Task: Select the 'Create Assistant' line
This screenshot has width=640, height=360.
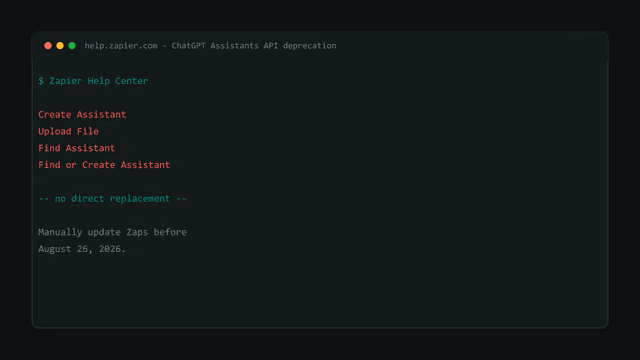Action: [82, 114]
